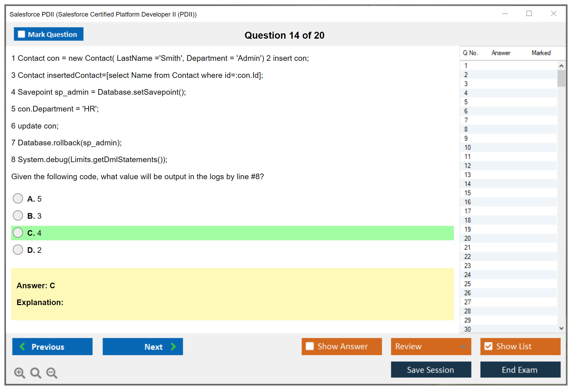Click the question list scrollbar thumb
Image resolution: width=574 pixels, height=392 pixels.
(x=561, y=78)
